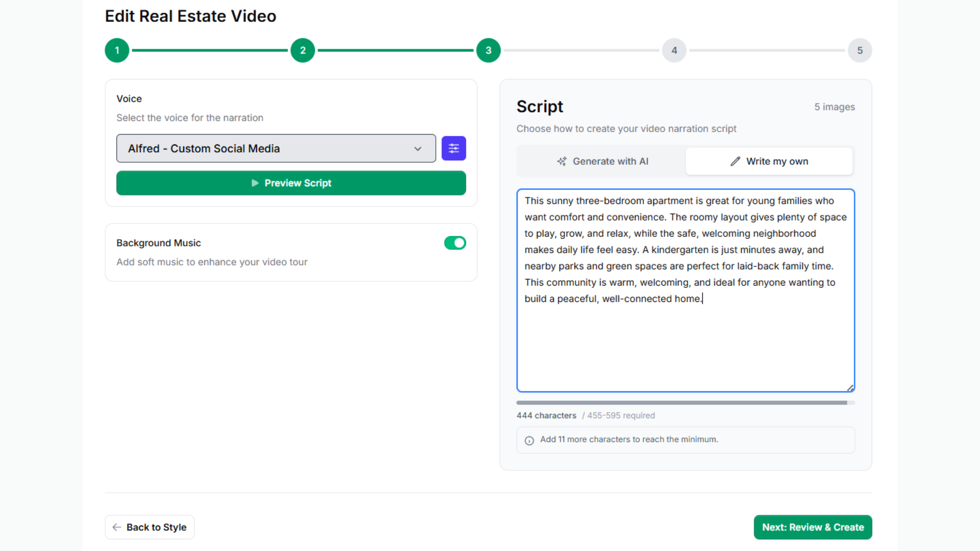Click the sparkle icon beside Generate with AI

(x=561, y=161)
